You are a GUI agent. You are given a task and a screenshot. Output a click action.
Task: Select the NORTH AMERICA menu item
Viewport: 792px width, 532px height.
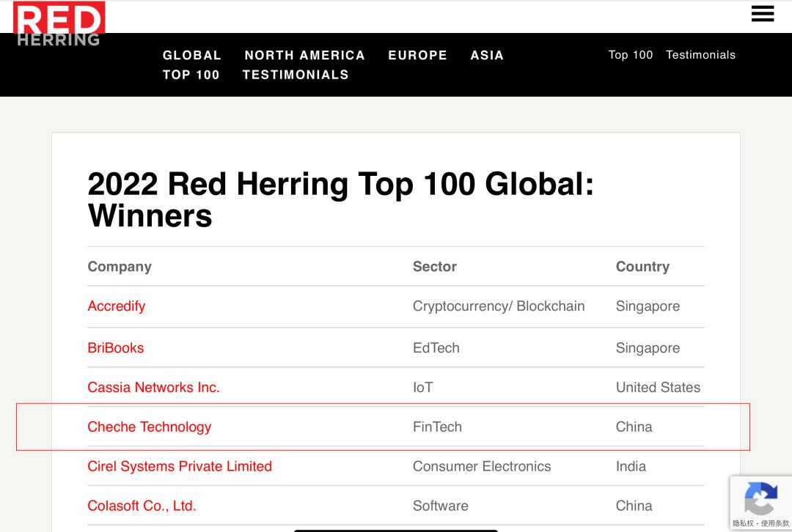[x=305, y=55]
